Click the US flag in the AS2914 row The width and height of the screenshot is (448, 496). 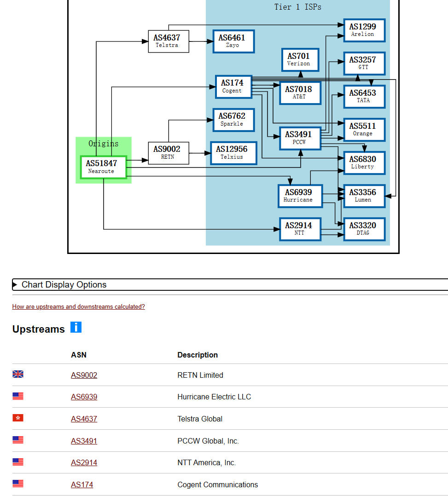point(18,462)
